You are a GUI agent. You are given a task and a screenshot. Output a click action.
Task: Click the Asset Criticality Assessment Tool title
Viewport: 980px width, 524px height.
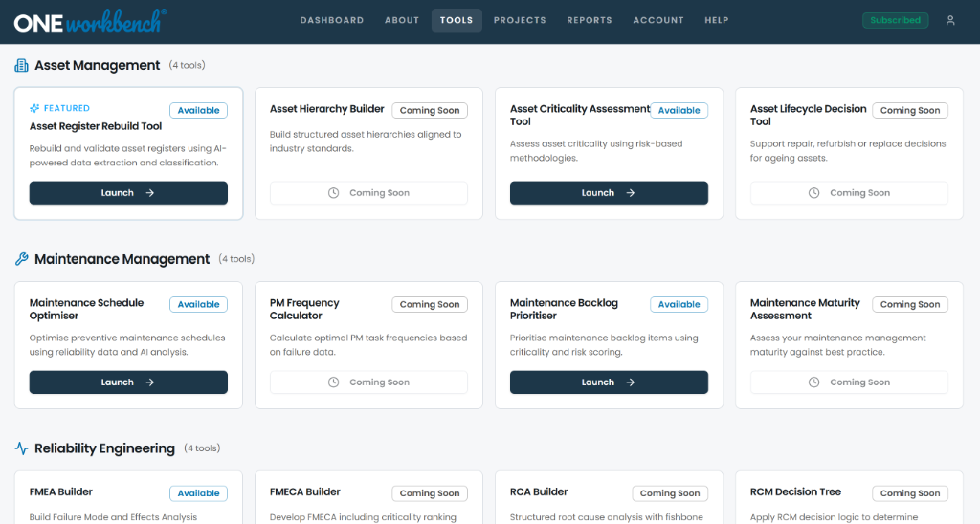pos(580,115)
